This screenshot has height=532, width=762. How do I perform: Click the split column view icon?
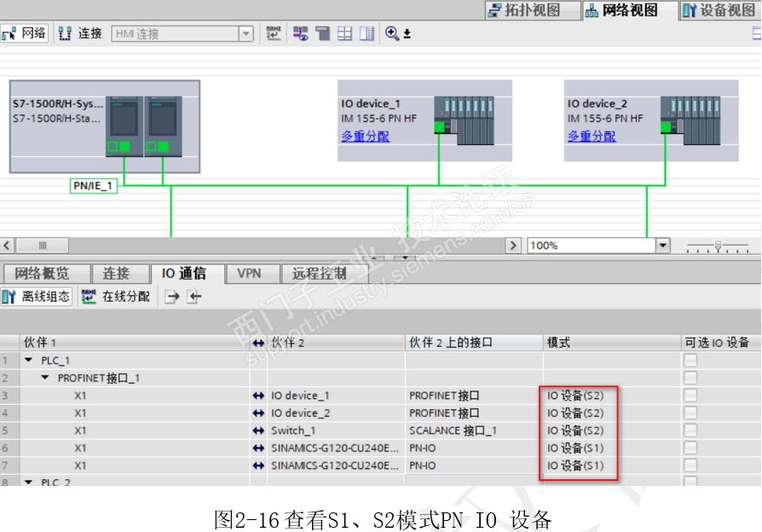[x=367, y=33]
